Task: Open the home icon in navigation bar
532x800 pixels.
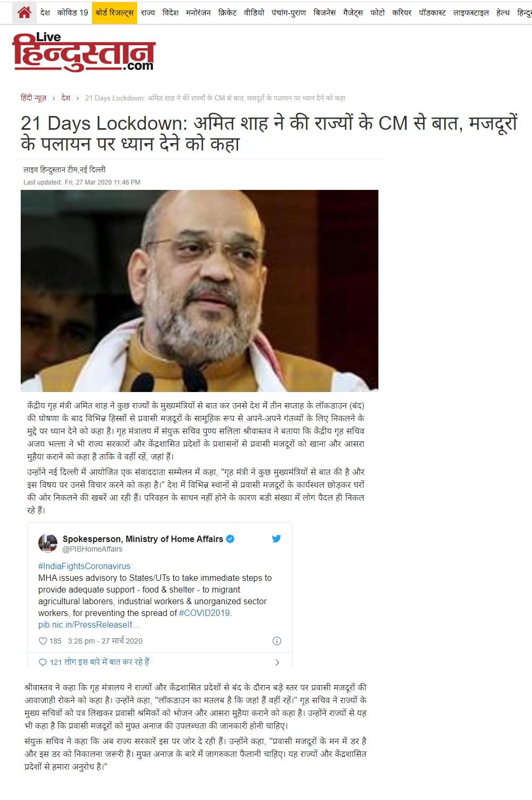Action: 24,12
